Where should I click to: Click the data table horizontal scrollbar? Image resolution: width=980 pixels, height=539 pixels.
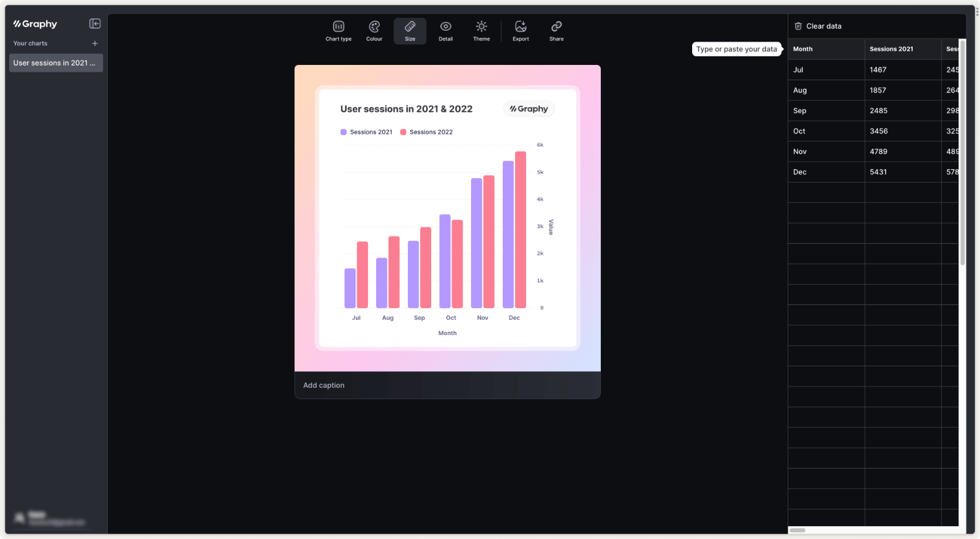point(797,530)
